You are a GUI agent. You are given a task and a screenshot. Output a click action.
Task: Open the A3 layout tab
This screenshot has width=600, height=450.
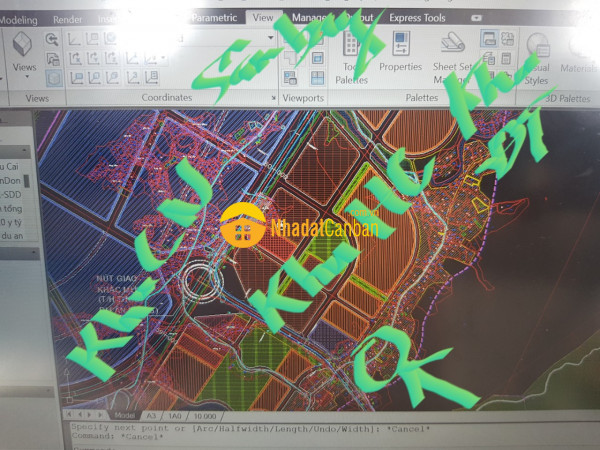(152, 414)
